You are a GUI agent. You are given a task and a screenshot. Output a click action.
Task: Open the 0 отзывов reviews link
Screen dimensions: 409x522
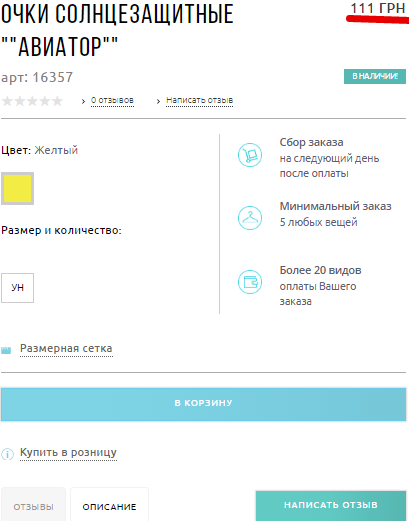pyautogui.click(x=112, y=100)
